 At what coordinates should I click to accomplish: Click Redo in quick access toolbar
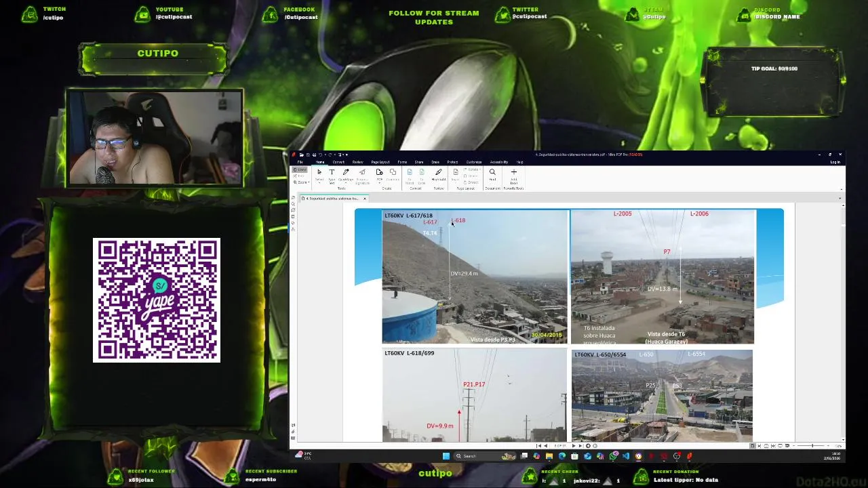[x=330, y=155]
